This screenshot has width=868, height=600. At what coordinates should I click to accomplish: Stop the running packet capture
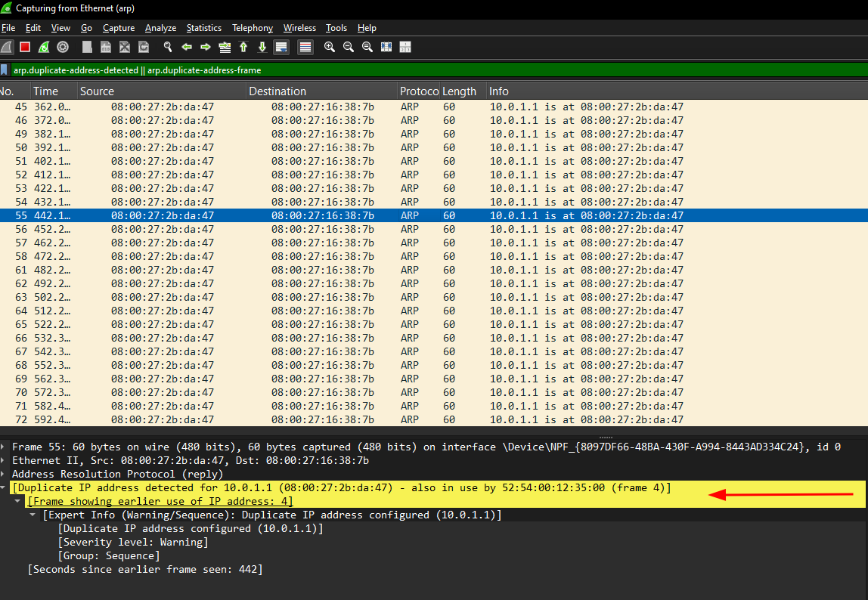(25, 47)
